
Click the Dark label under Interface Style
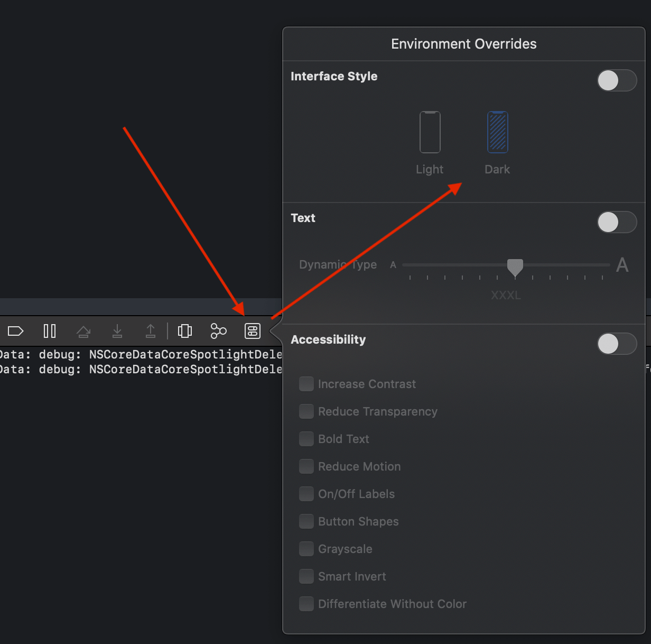click(497, 170)
